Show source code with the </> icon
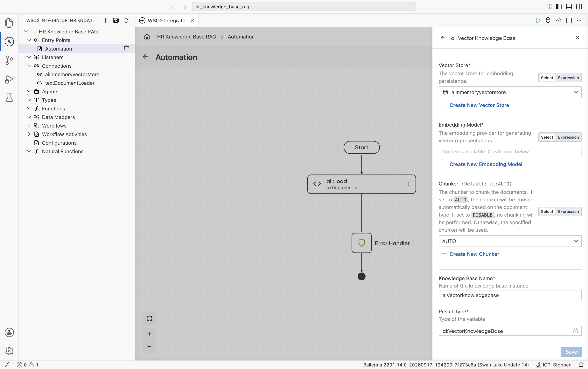 click(x=559, y=20)
